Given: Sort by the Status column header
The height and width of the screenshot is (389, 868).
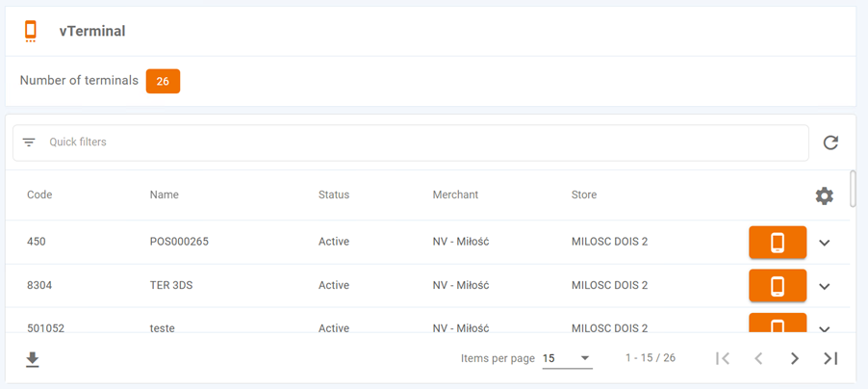Looking at the screenshot, I should [x=334, y=194].
